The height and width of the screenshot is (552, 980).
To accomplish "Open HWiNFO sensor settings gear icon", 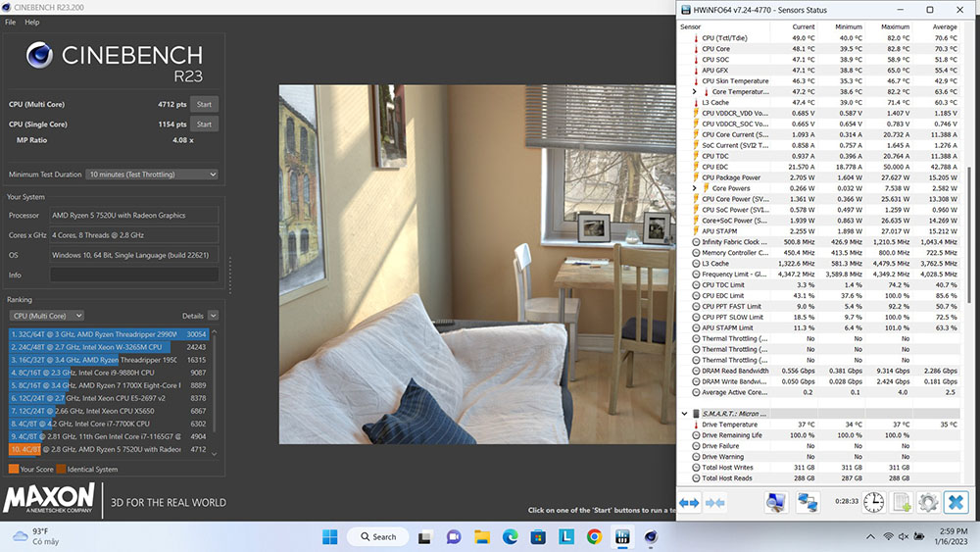I will [928, 502].
